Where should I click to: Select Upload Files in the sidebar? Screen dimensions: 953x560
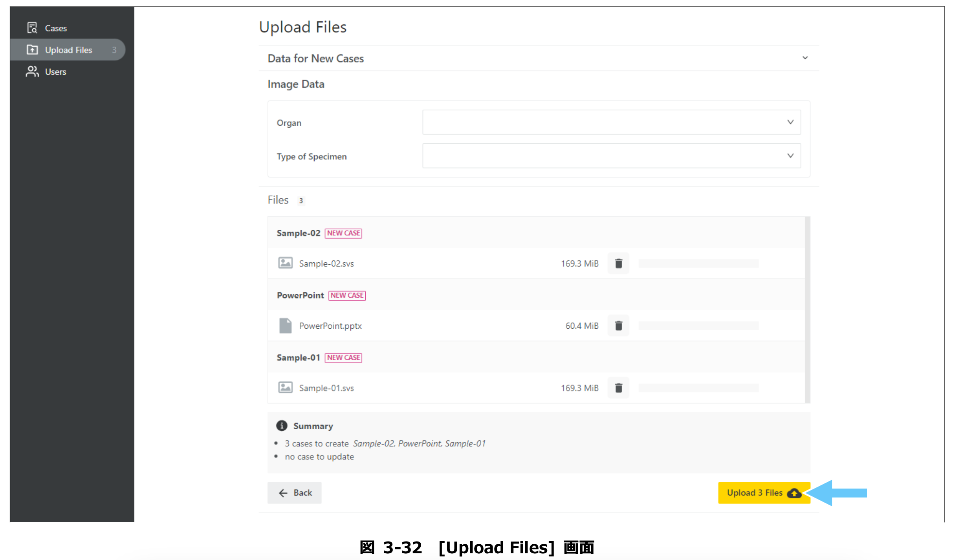68,50
